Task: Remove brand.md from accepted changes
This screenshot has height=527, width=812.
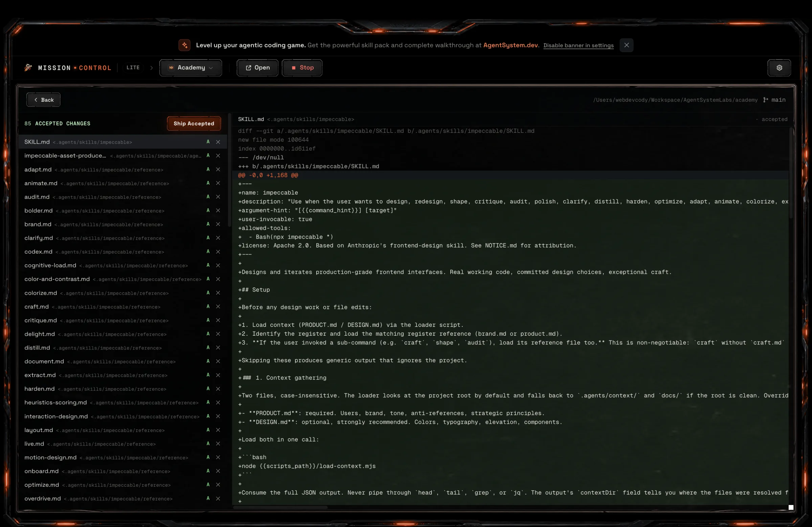Action: pyautogui.click(x=218, y=224)
